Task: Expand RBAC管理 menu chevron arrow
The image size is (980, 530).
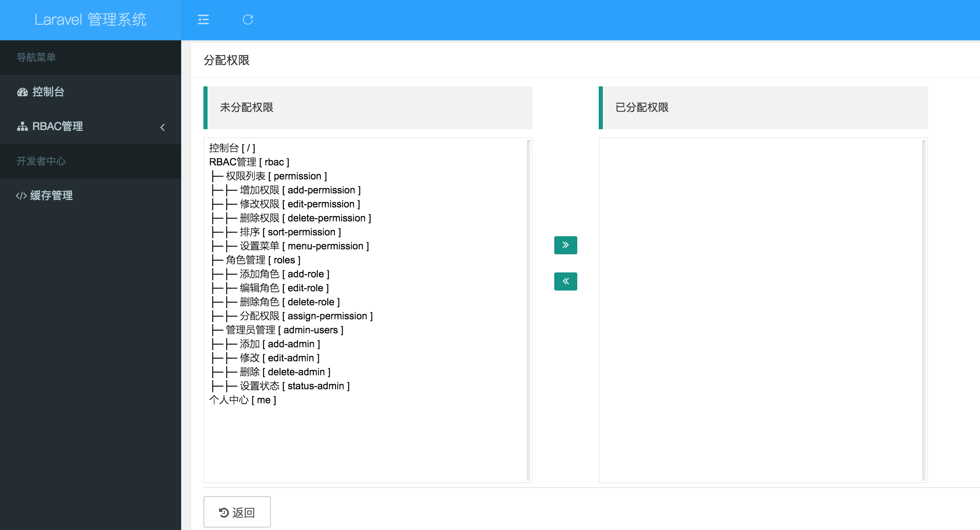Action: click(163, 127)
